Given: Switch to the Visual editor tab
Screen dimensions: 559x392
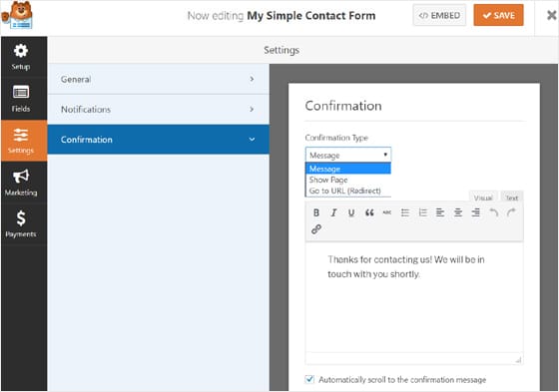Looking at the screenshot, I should [x=483, y=197].
